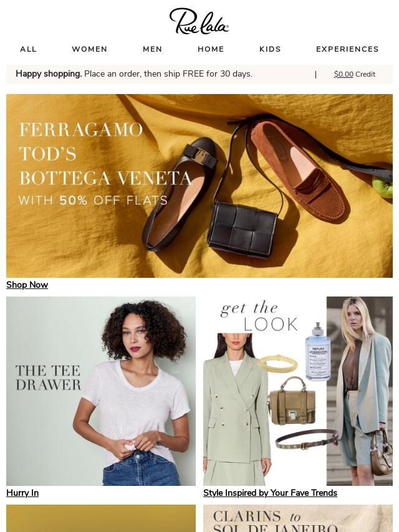
Task: Go to the WOMEN section
Action: point(90,49)
